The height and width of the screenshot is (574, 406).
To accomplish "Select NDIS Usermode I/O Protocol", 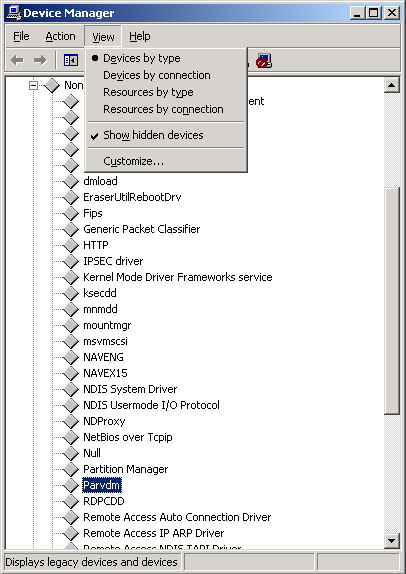I will coord(151,405).
